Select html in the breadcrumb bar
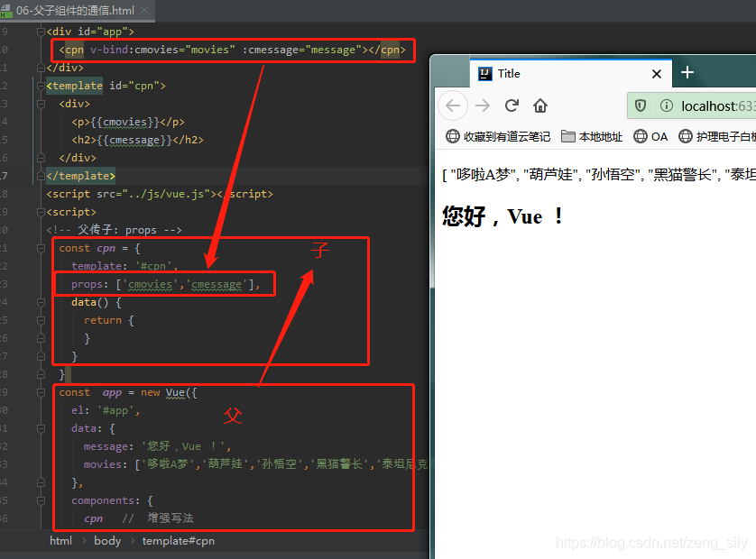 tap(60, 541)
